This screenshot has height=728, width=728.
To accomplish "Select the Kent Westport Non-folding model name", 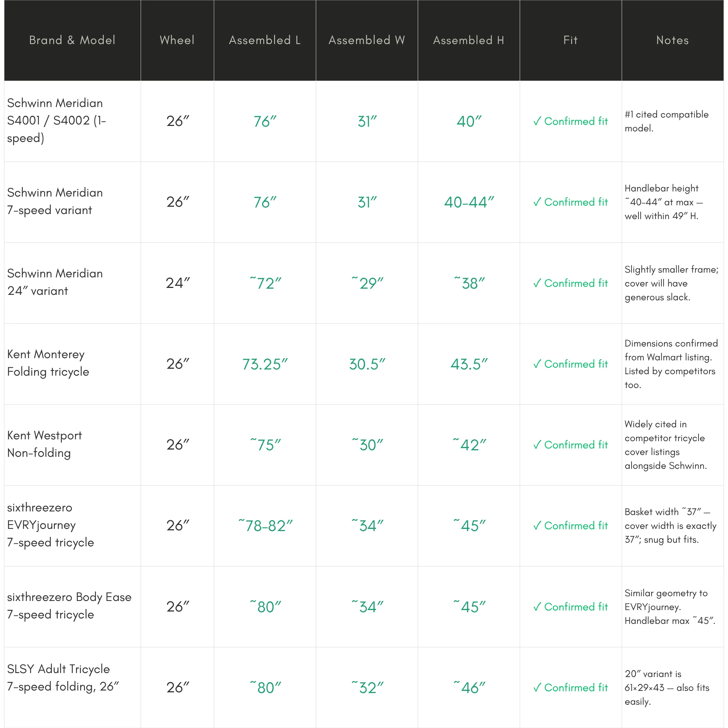I will pyautogui.click(x=44, y=444).
